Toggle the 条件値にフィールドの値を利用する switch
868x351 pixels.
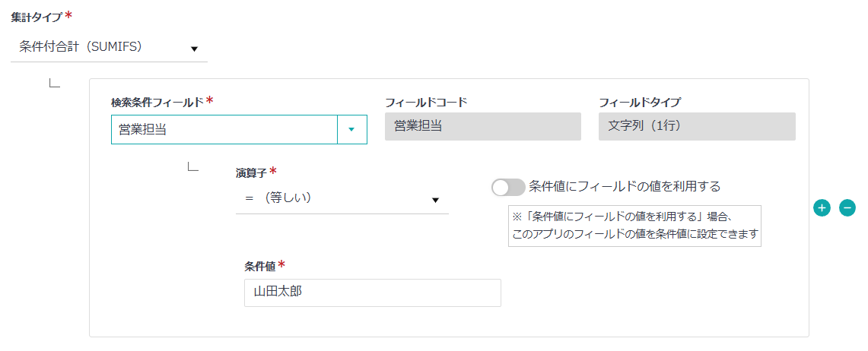pyautogui.click(x=508, y=187)
